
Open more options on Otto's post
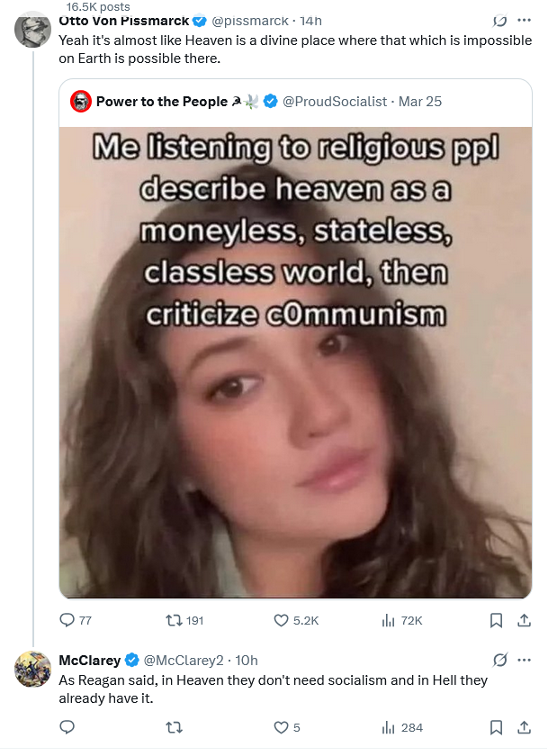tap(523, 20)
